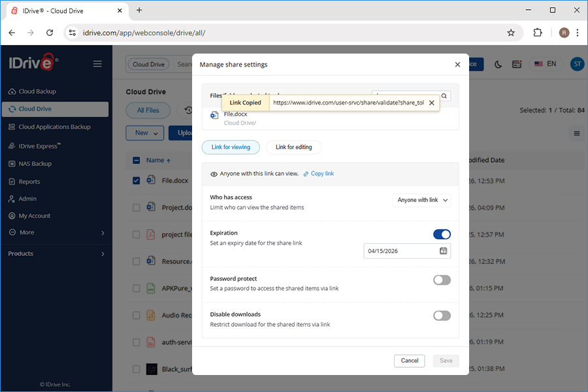This screenshot has height=392, width=588.
Task: Check the Project.do file checkbox
Action: pyautogui.click(x=136, y=208)
